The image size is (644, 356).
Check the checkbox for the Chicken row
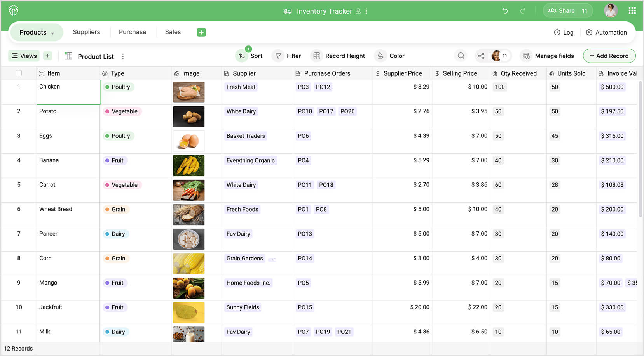click(18, 87)
